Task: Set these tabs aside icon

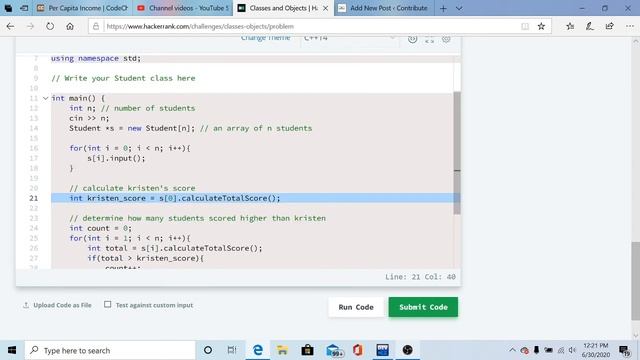Action: click(x=24, y=8)
